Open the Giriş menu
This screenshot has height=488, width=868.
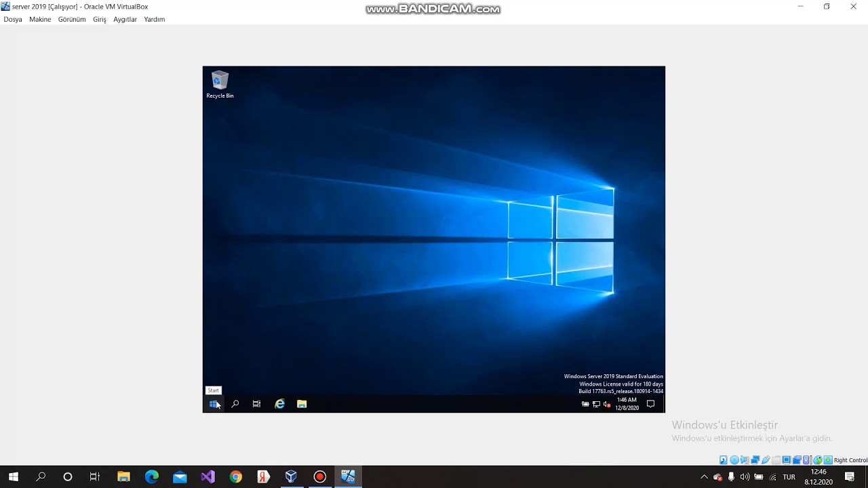click(100, 20)
